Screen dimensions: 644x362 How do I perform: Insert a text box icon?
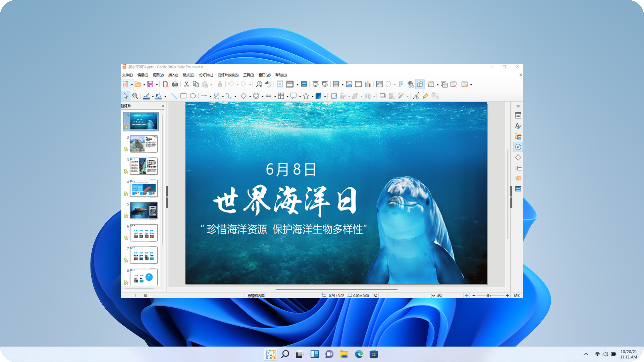(x=379, y=84)
